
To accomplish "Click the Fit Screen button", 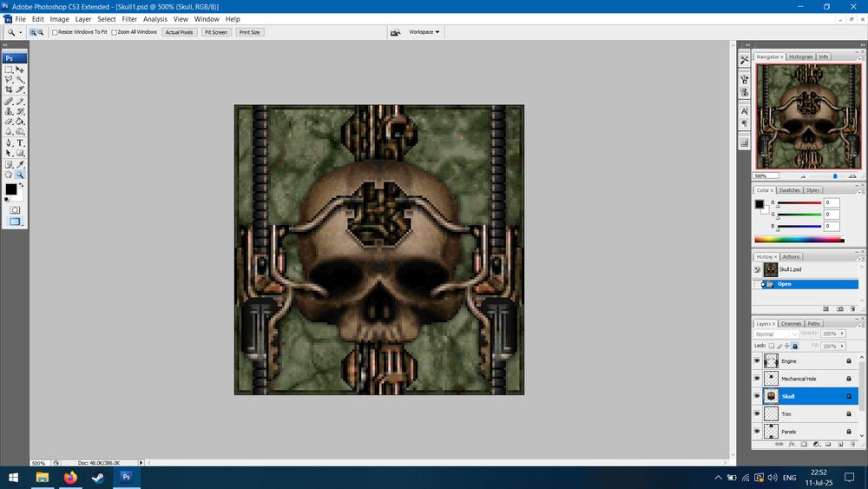I will pos(216,32).
